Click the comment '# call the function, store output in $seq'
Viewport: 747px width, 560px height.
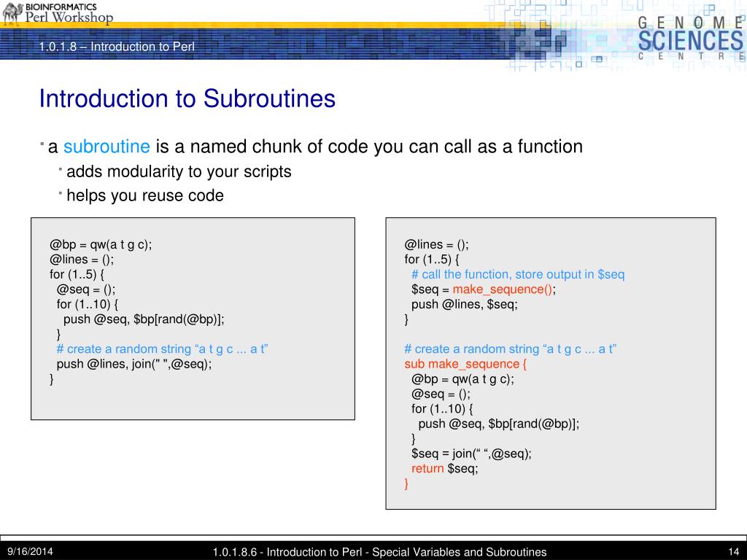pos(518,274)
